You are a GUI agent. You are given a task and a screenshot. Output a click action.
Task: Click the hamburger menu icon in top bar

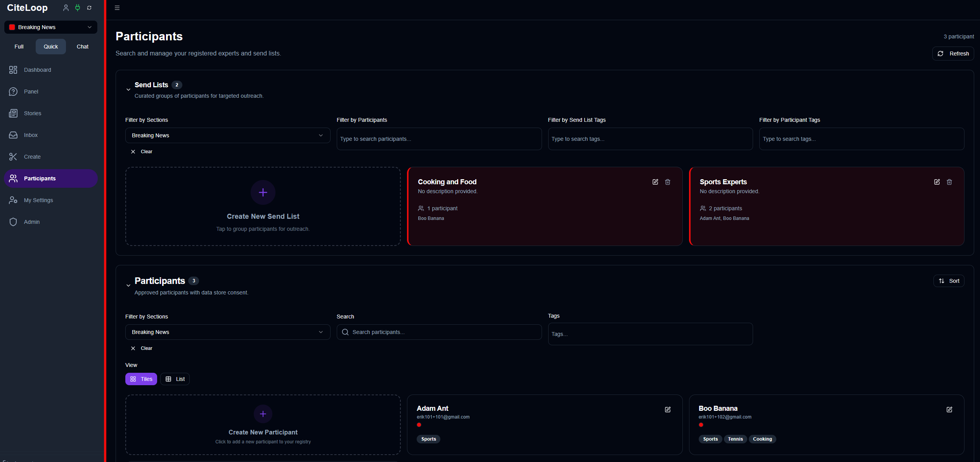click(117, 8)
